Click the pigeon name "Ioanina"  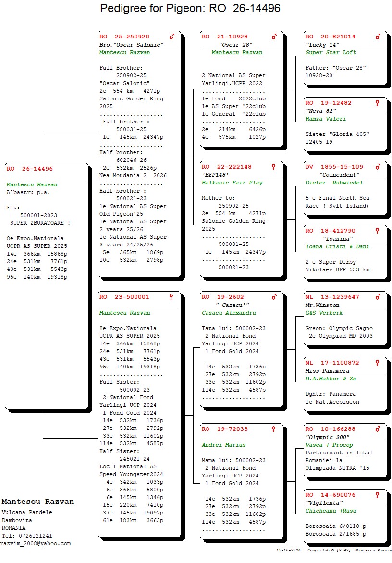click(338, 239)
